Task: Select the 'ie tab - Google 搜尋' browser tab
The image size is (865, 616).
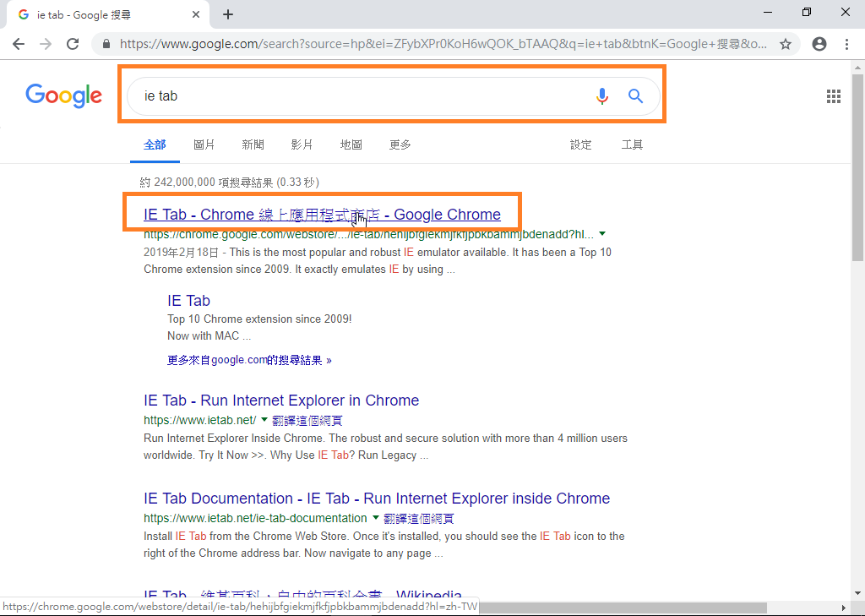Action: 107,15
